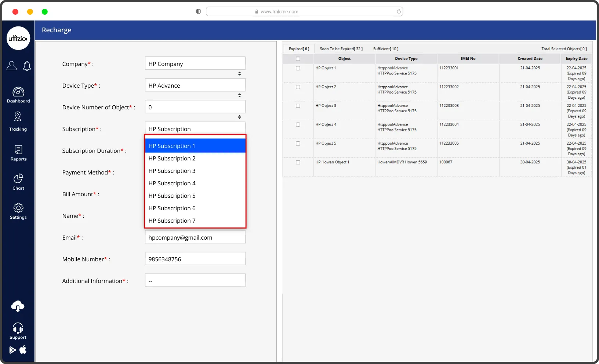Viewport: 599px width, 364px height.
Task: Switch to the Soon To be Expired tab
Action: (341, 49)
